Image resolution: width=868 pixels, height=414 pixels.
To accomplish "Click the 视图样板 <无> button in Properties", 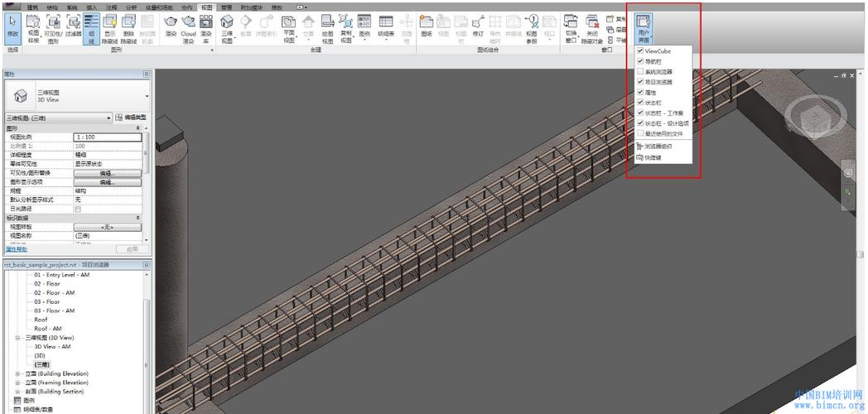I will point(108,227).
